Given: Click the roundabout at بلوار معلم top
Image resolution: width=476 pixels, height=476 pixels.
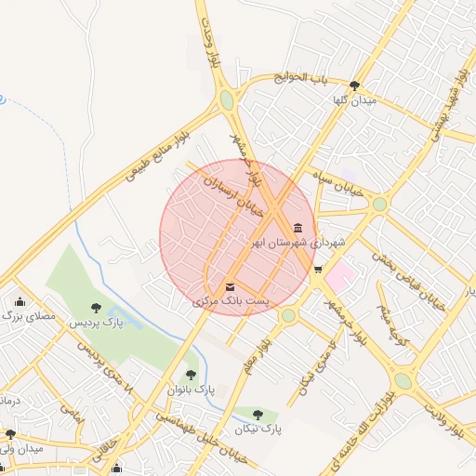Looking at the screenshot, I should tap(288, 315).
